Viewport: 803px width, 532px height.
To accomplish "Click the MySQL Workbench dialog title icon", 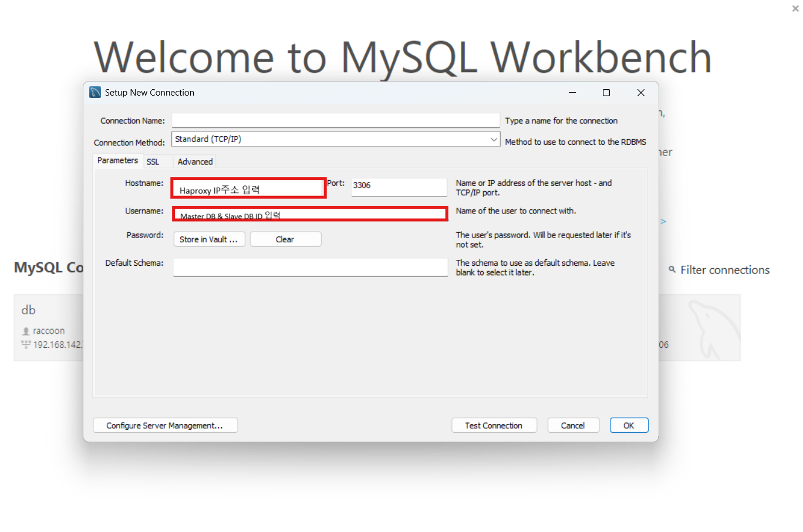I will 95,92.
